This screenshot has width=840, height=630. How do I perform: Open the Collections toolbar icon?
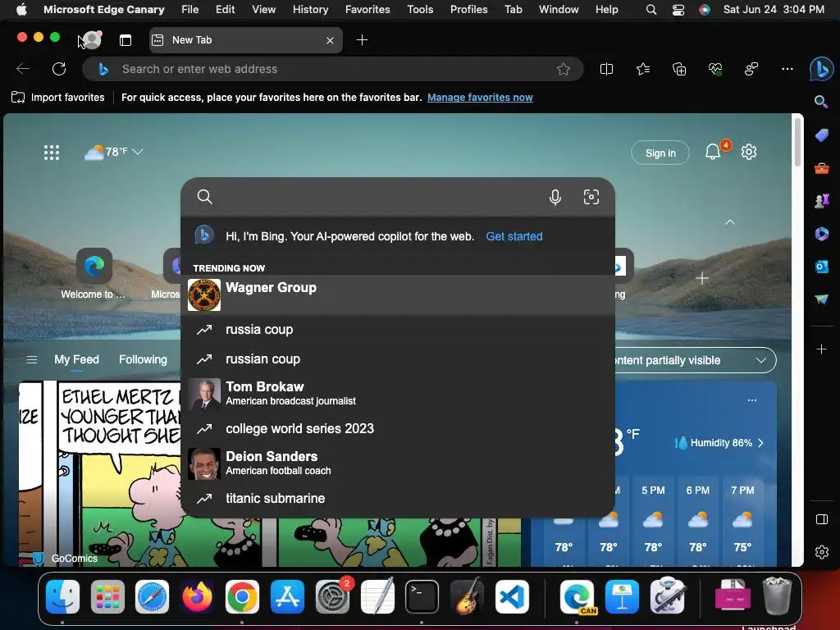coord(678,69)
